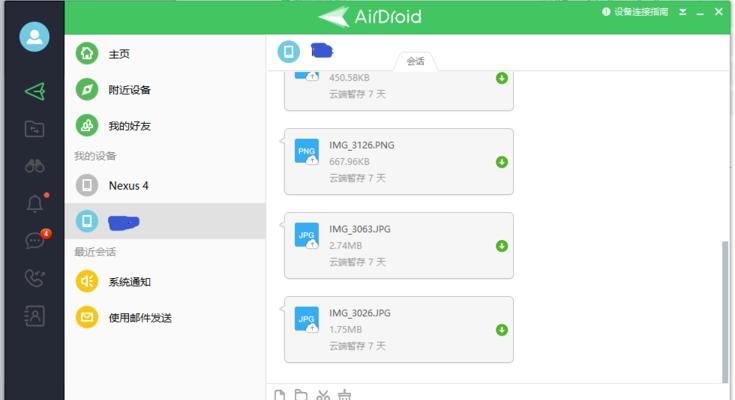Open the title bar dropdown menu icon
The height and width of the screenshot is (400, 735).
click(682, 12)
